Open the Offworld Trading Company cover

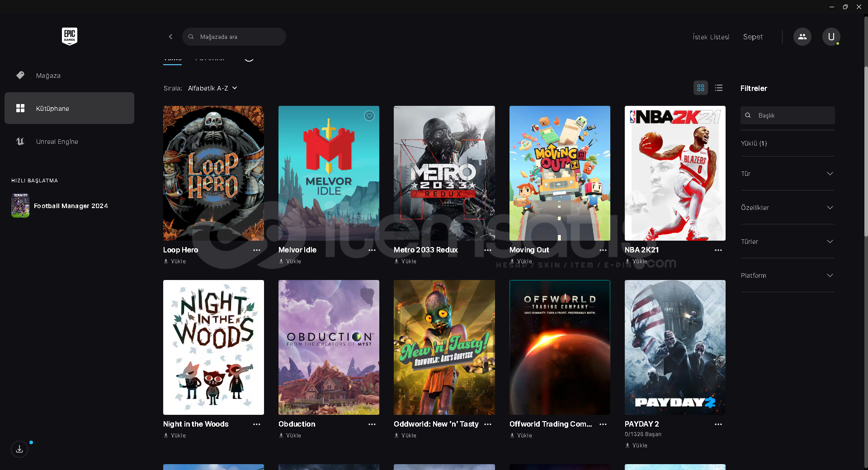[x=560, y=347]
